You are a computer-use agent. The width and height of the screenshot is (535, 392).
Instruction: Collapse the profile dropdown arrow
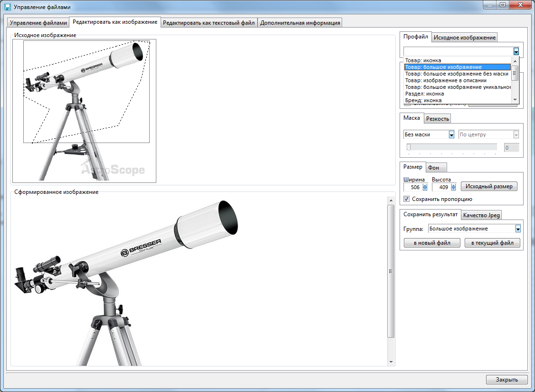[516, 51]
